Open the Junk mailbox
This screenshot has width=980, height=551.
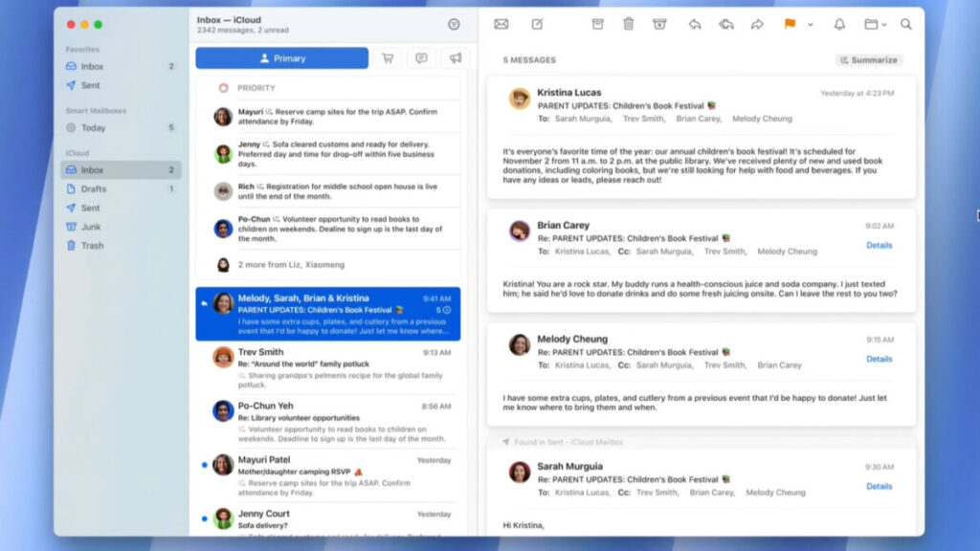click(x=120, y=227)
